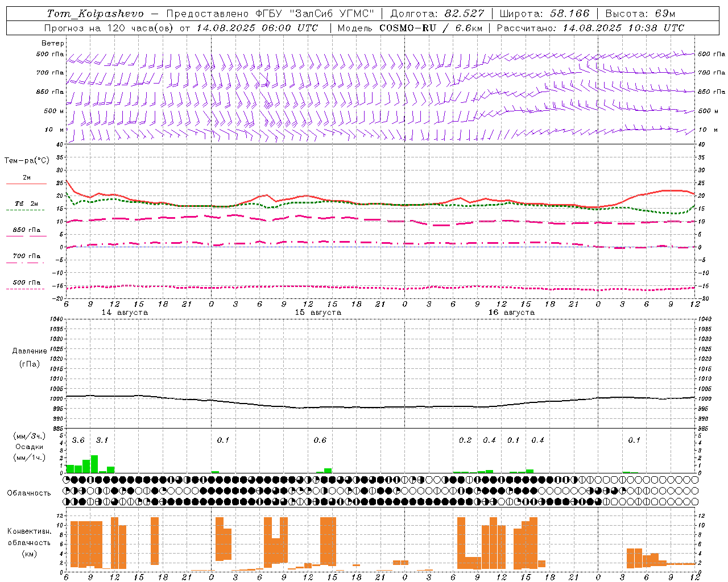Click calculation time 14.08.2025 10:38 UTC
The width and height of the screenshot is (728, 582).
click(x=623, y=28)
